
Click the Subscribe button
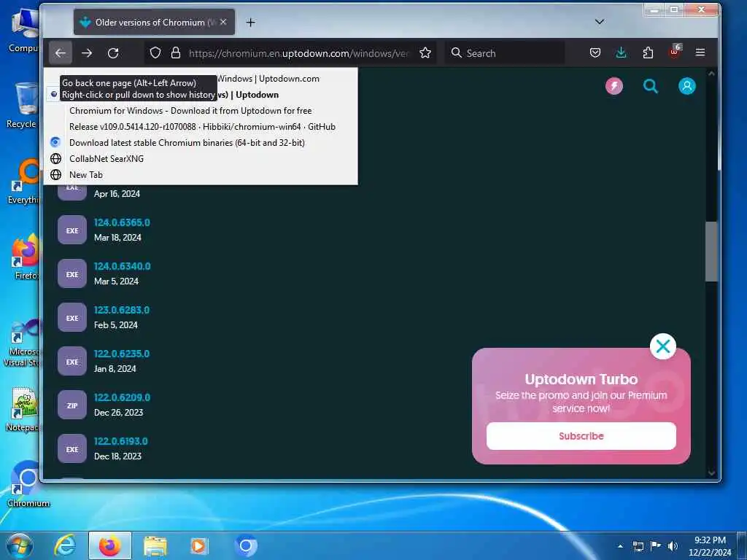pos(581,436)
